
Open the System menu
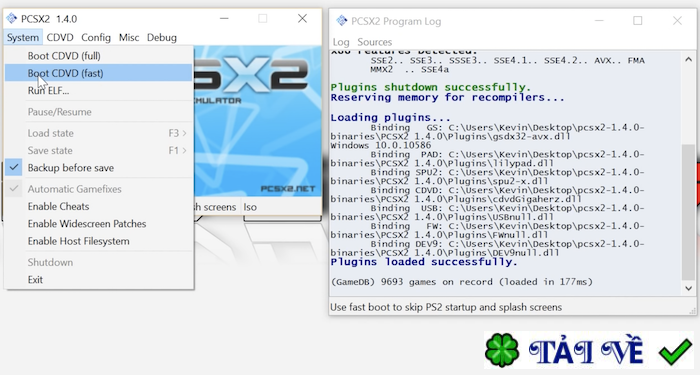23,38
